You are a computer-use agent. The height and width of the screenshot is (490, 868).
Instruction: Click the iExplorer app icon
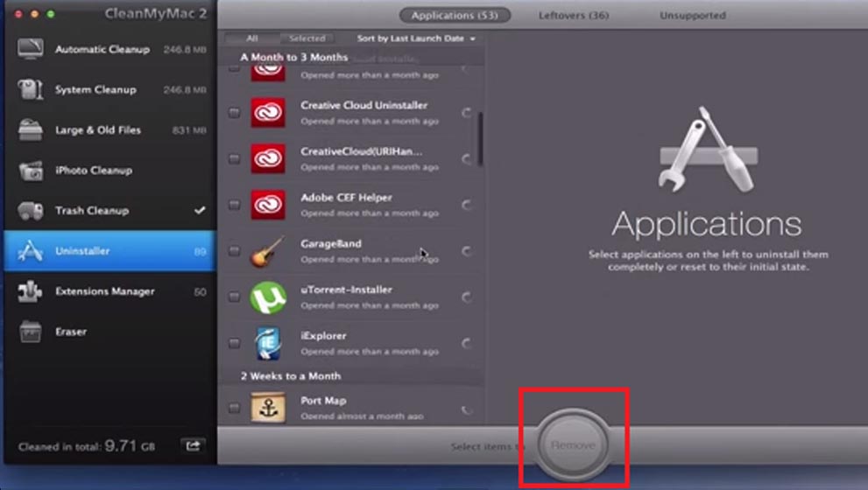coord(268,344)
